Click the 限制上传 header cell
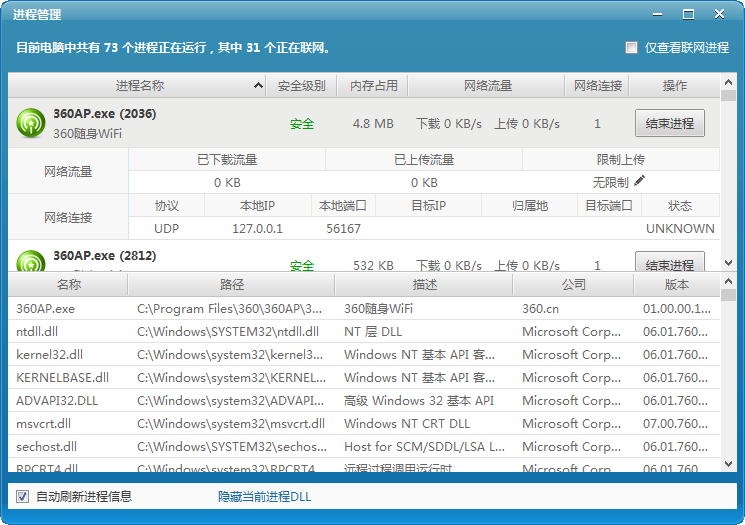 click(x=621, y=160)
